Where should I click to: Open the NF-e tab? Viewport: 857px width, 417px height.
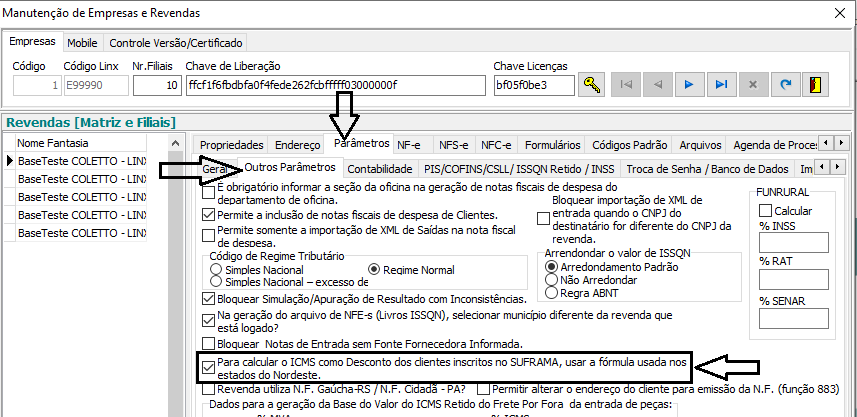[409, 145]
